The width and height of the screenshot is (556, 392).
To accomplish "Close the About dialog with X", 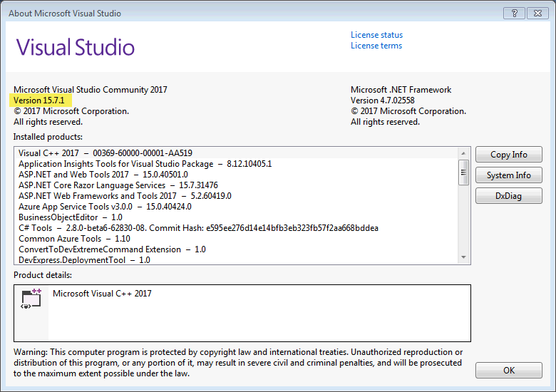I will [x=537, y=13].
